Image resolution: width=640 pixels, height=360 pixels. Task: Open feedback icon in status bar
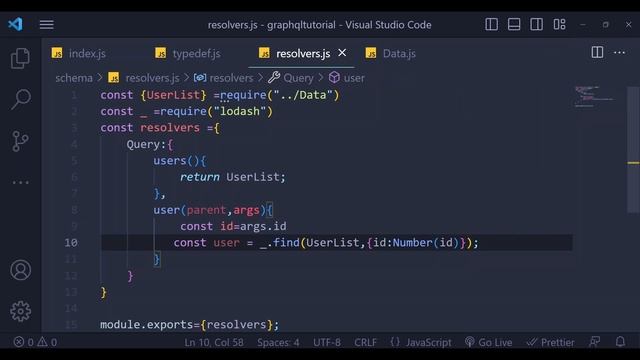click(x=595, y=342)
